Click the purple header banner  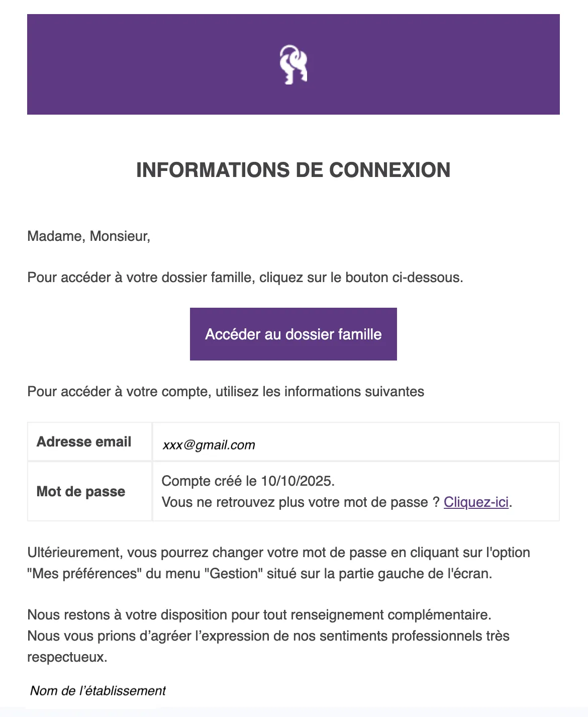click(x=293, y=64)
